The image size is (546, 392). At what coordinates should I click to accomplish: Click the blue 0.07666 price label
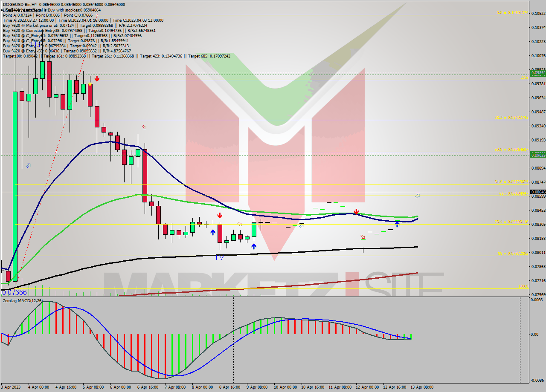point(15,292)
